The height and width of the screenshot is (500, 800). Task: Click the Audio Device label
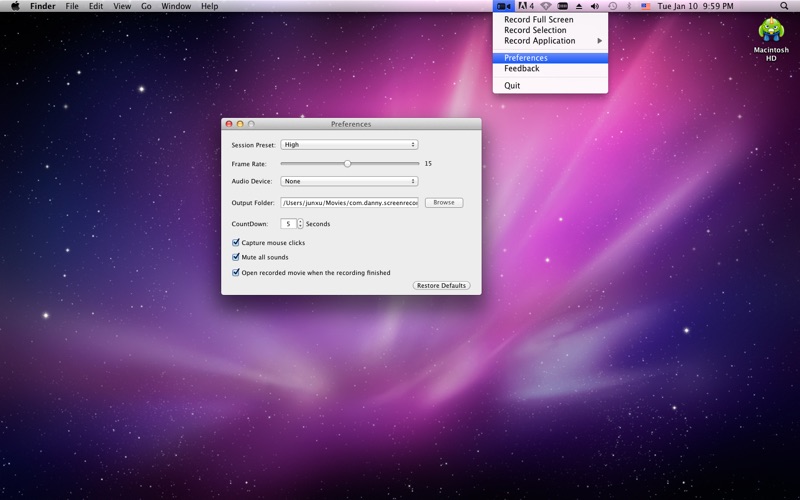[x=252, y=181]
